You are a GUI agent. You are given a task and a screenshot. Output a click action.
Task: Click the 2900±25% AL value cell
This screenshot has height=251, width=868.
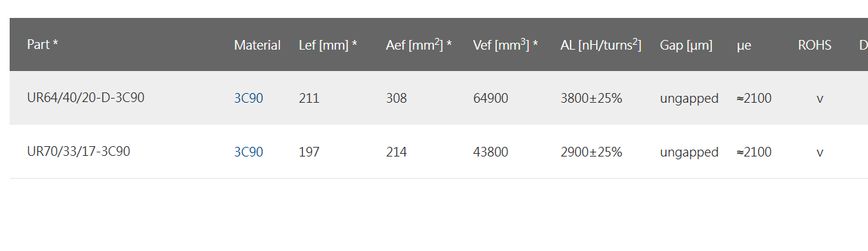tap(591, 152)
